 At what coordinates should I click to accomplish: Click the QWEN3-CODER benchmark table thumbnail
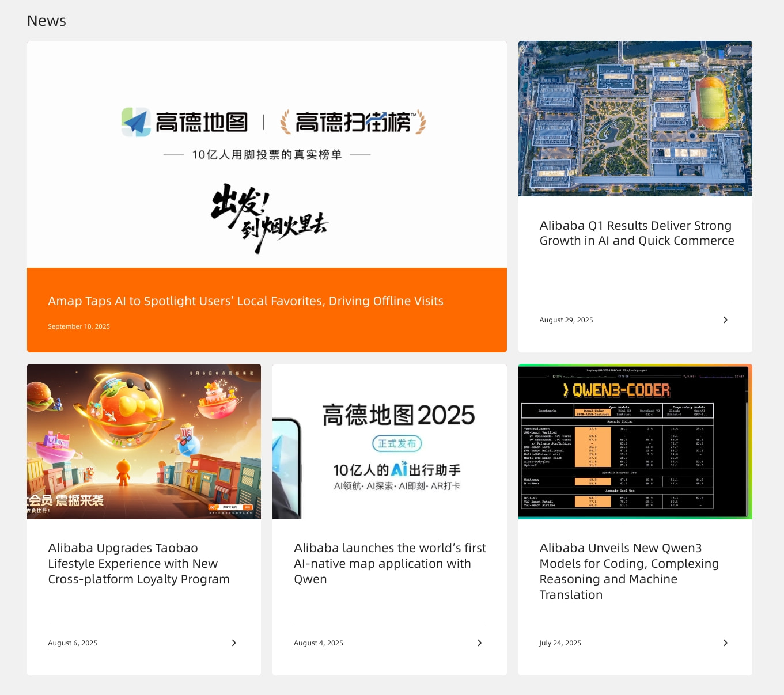(635, 442)
